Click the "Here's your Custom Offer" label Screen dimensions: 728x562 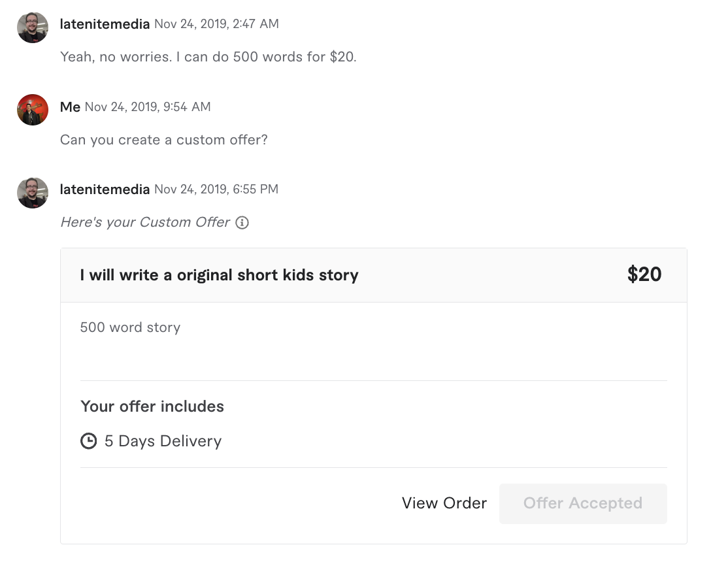click(x=145, y=222)
